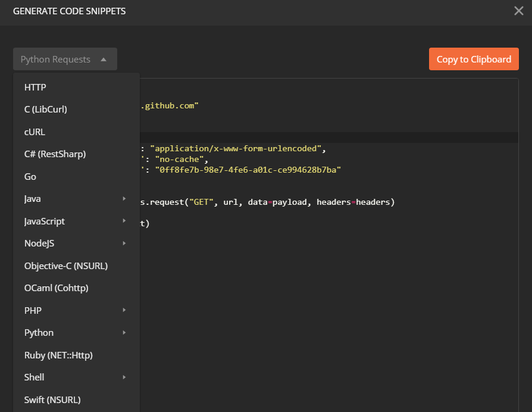Expand the NodeJS submenu arrow

click(x=124, y=244)
